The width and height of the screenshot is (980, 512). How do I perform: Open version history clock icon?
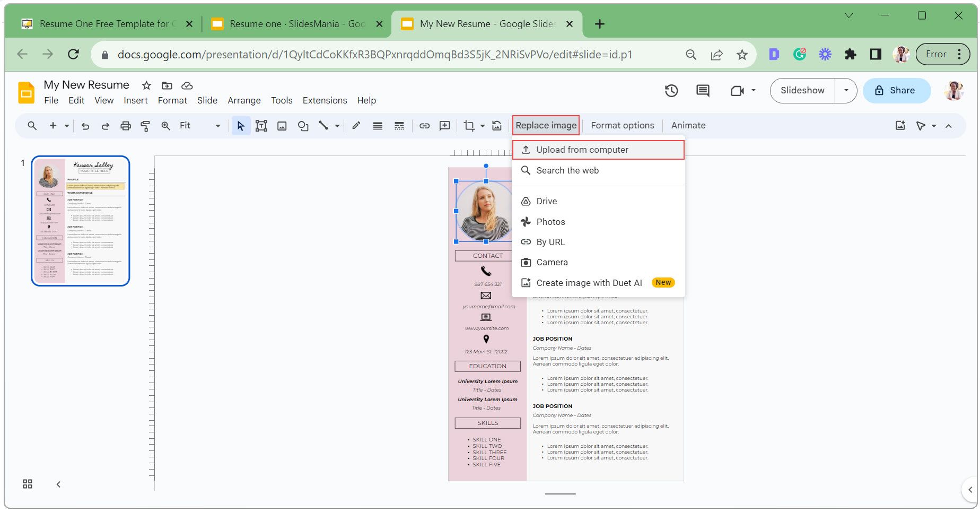[671, 91]
